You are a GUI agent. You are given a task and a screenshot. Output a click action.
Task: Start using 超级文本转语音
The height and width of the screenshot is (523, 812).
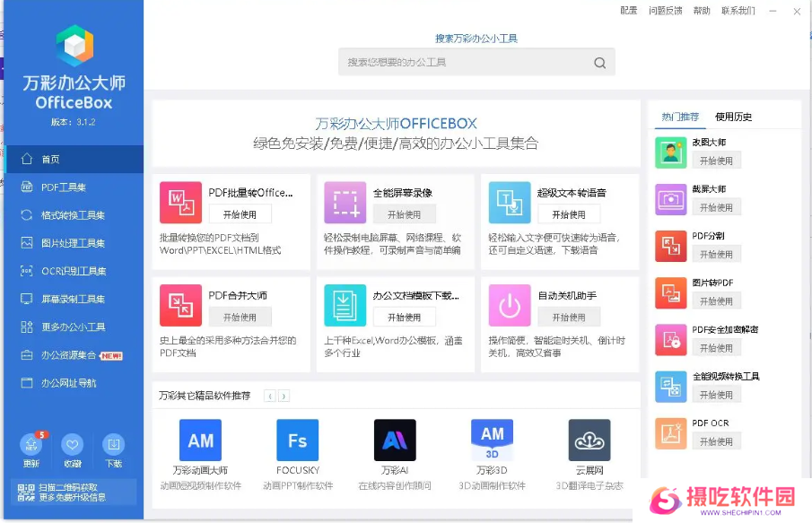tap(569, 214)
